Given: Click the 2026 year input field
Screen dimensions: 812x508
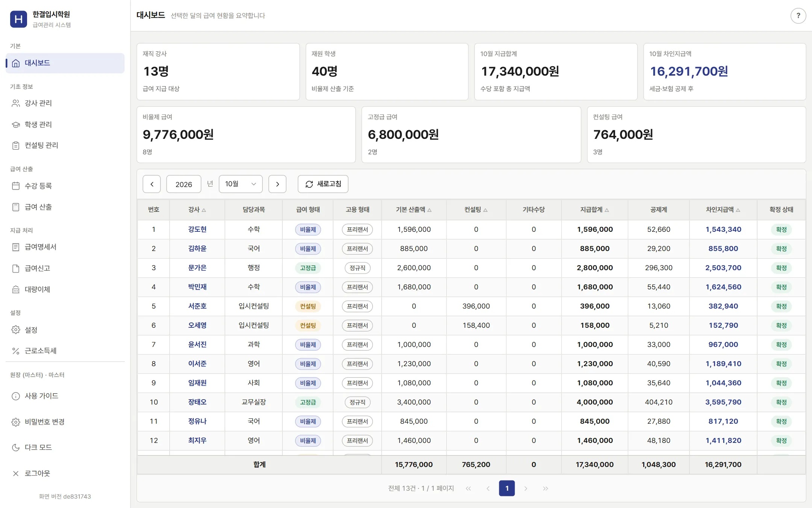Looking at the screenshot, I should pos(184,184).
